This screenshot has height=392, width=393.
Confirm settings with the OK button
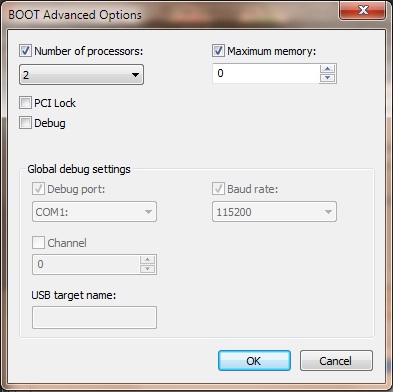point(254,361)
